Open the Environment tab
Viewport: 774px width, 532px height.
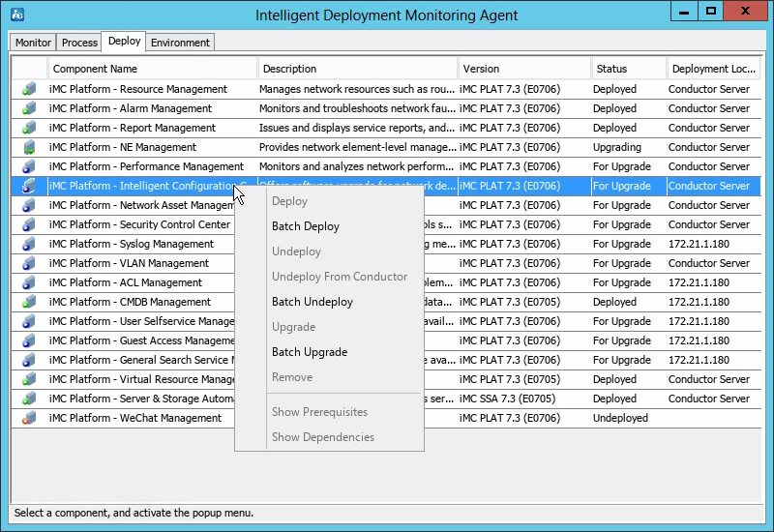coord(180,43)
